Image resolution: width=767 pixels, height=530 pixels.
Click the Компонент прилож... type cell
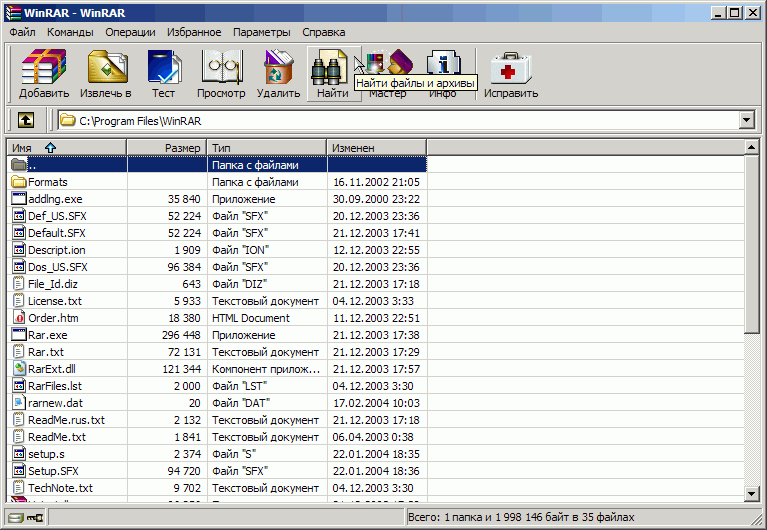(266, 369)
